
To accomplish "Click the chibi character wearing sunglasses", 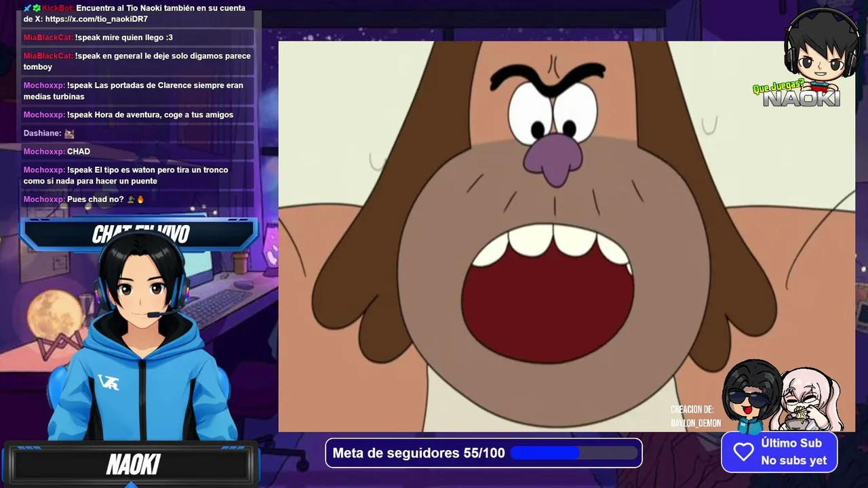I will click(x=751, y=396).
